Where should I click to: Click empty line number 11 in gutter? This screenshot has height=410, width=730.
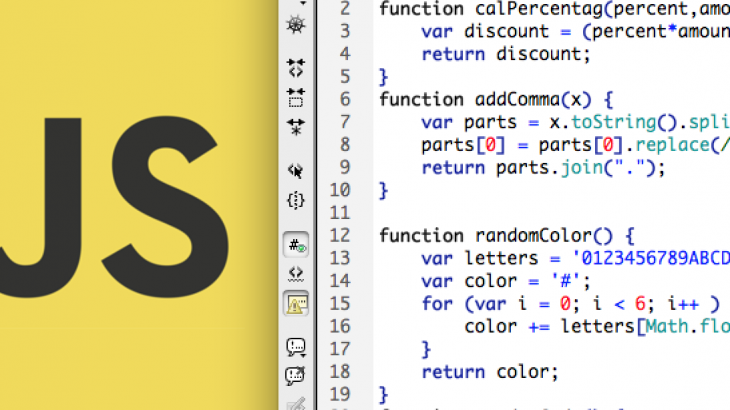pyautogui.click(x=340, y=213)
